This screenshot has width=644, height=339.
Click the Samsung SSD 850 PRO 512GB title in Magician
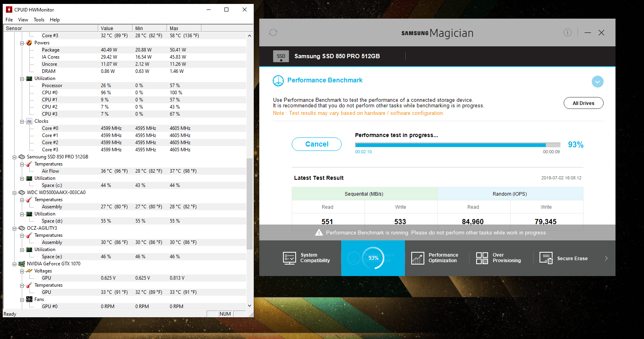coord(337,56)
